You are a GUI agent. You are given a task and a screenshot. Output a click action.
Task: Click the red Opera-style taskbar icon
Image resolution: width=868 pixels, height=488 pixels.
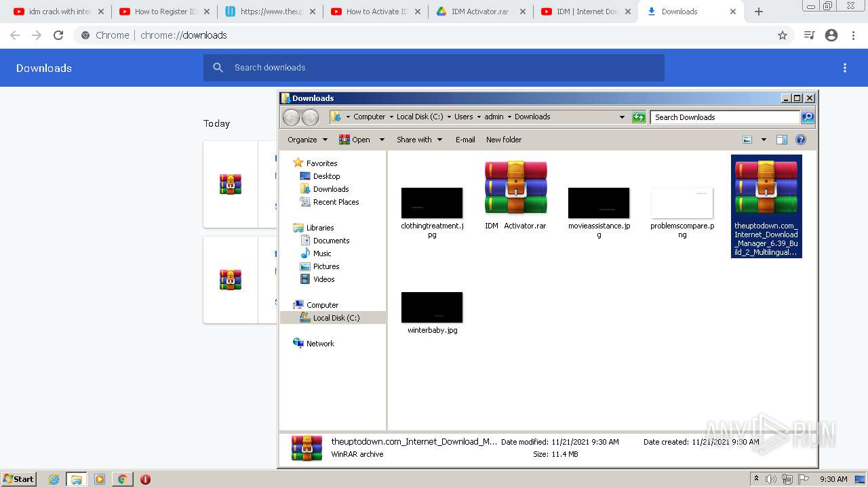coord(145,479)
